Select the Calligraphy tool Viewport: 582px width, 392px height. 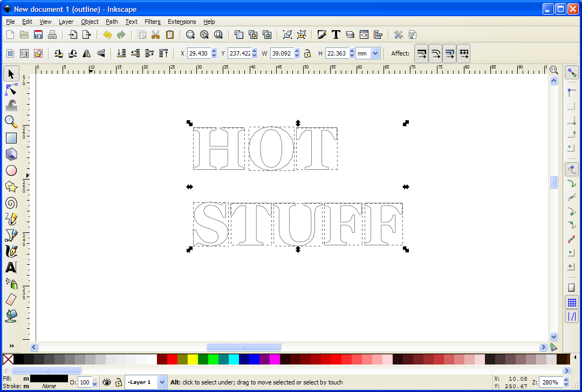pos(11,251)
